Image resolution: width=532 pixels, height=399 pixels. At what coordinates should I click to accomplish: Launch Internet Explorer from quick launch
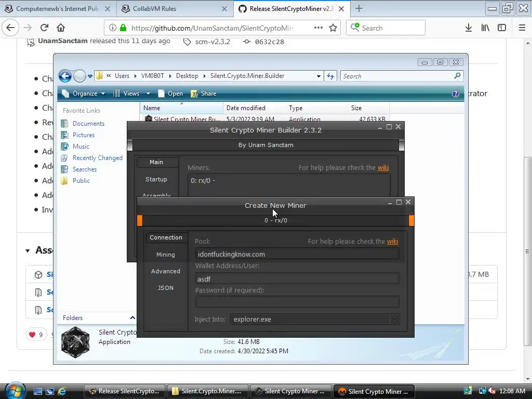tap(62, 391)
